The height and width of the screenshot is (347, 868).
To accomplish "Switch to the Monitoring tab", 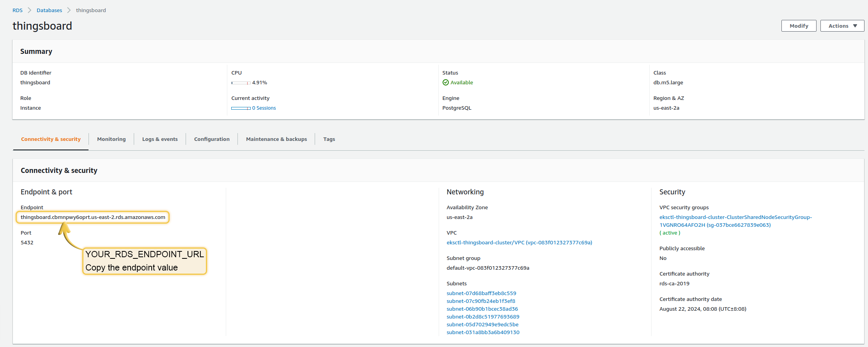I will [112, 139].
